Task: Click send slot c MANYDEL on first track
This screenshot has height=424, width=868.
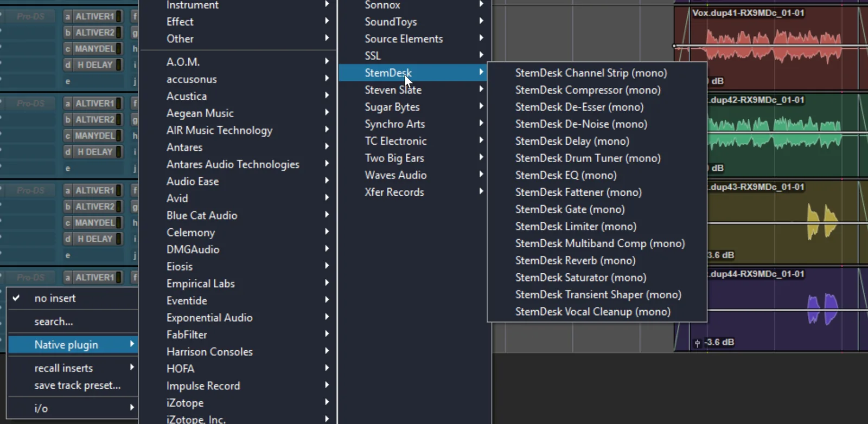Action: click(93, 49)
